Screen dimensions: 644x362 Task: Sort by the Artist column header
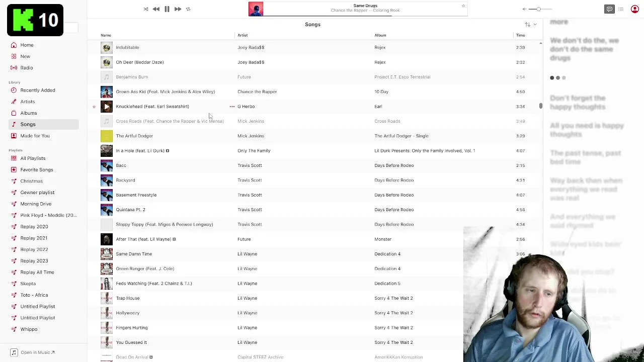243,35
